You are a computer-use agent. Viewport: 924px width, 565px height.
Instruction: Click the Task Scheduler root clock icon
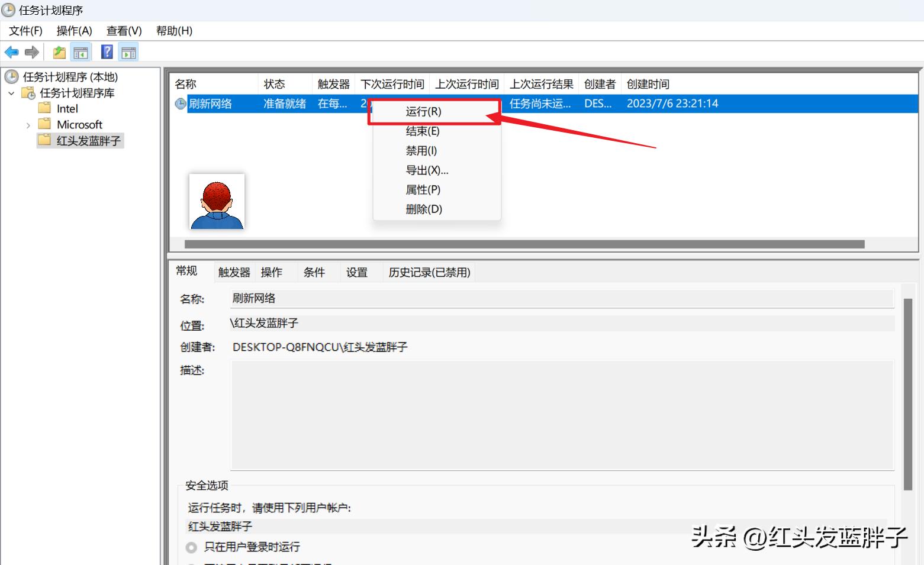click(x=11, y=76)
